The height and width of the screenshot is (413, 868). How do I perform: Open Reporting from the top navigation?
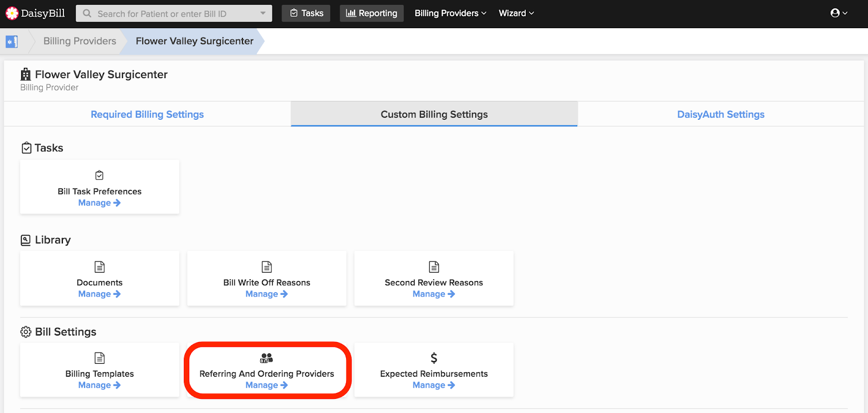372,13
